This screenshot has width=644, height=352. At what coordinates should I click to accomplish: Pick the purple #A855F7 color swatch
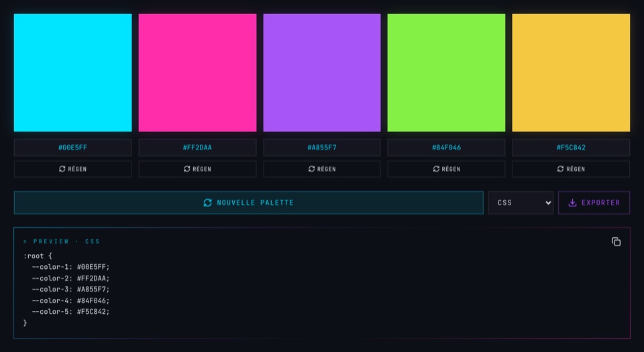tap(322, 72)
